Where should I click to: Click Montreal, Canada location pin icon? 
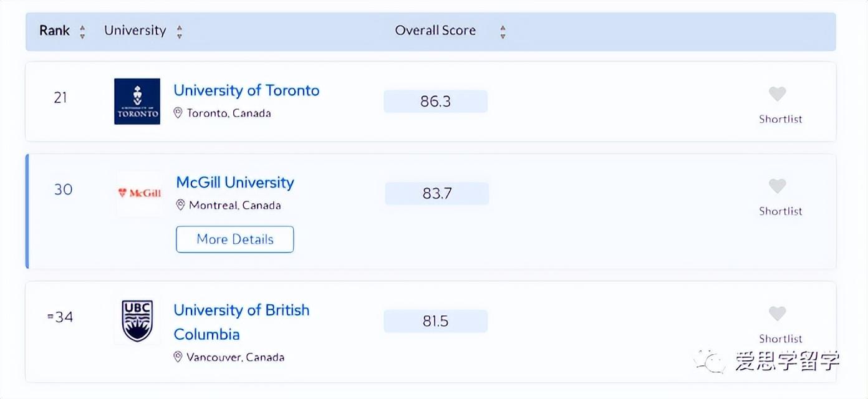pyautogui.click(x=180, y=205)
